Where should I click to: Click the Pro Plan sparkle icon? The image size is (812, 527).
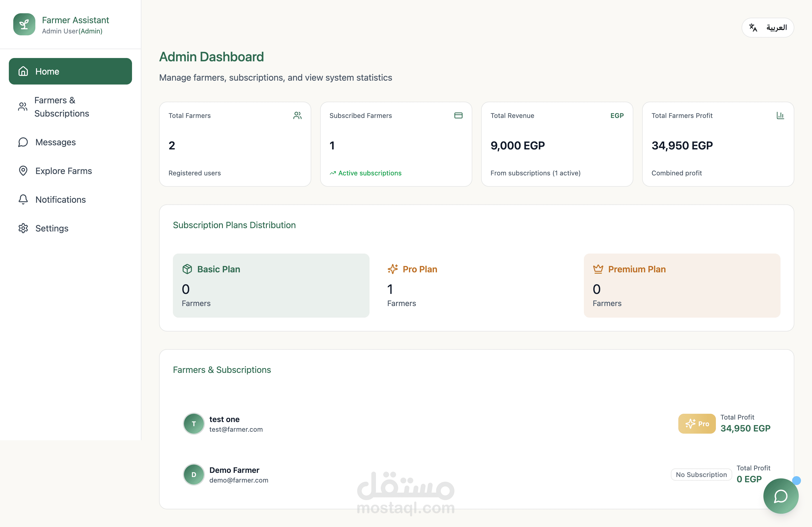tap(393, 269)
